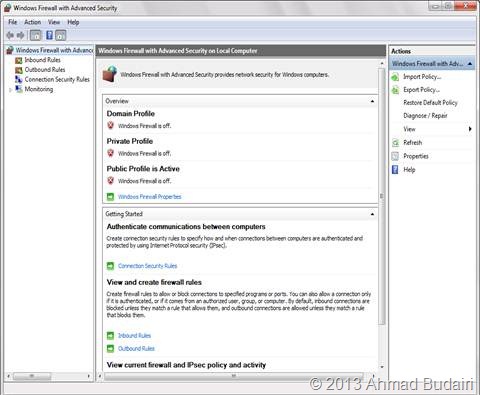Expand the Monitoring tree node
Image resolution: width=480 pixels, height=395 pixels.
[x=10, y=90]
